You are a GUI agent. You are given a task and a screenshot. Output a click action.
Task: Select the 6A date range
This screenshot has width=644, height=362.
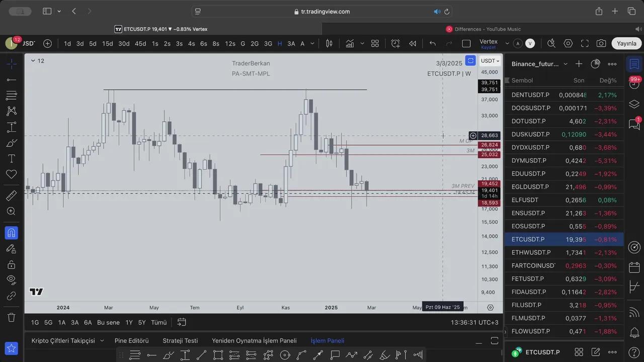point(88,322)
